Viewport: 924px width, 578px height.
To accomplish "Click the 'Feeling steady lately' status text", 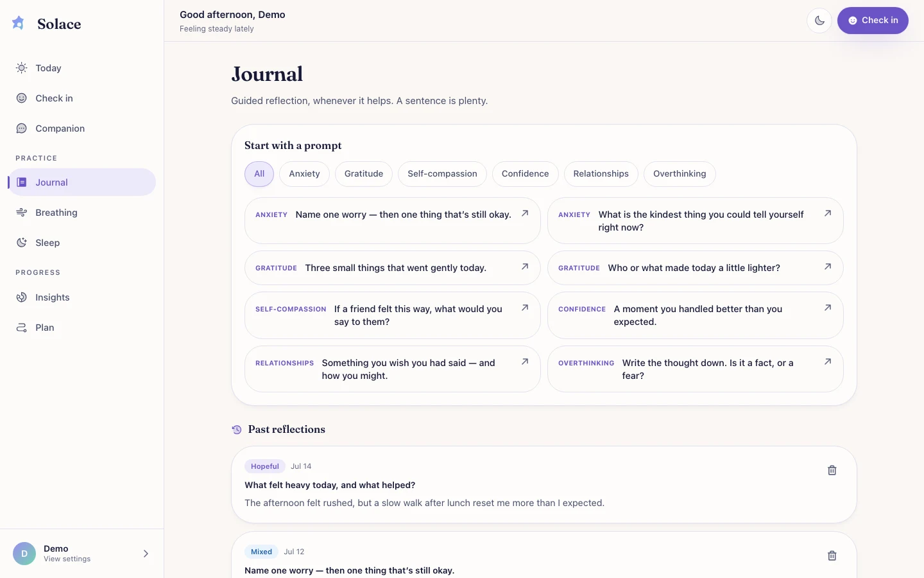I will point(217,29).
